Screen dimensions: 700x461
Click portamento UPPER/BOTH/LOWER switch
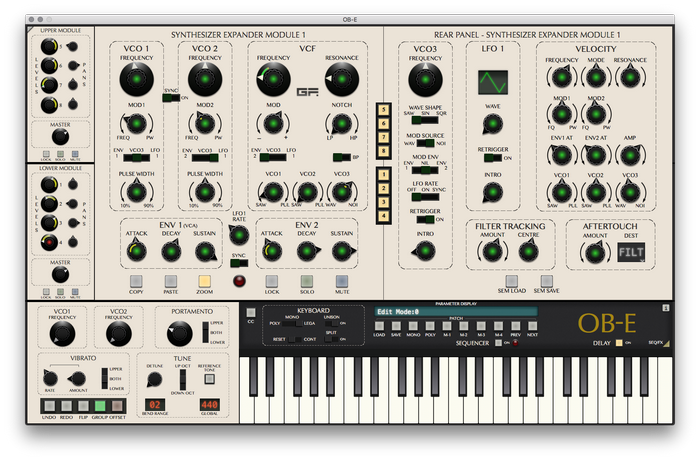205,332
